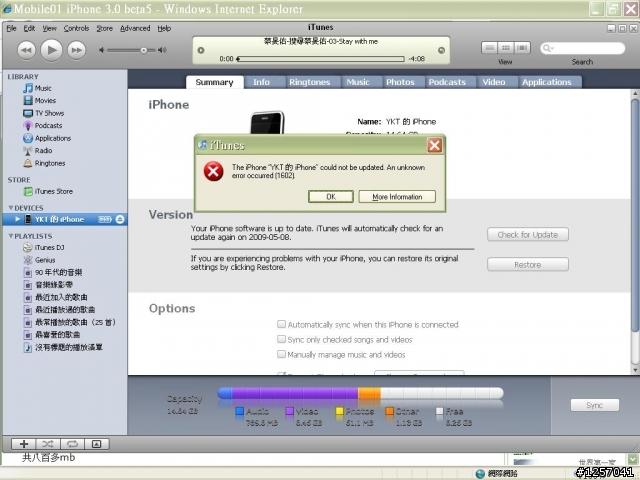The image size is (640, 480).
Task: Eject the YKT iPhone
Action: [120, 219]
